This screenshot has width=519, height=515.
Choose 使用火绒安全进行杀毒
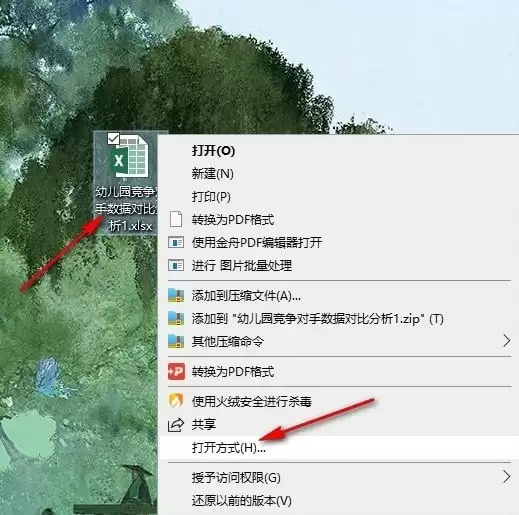pyautogui.click(x=252, y=402)
